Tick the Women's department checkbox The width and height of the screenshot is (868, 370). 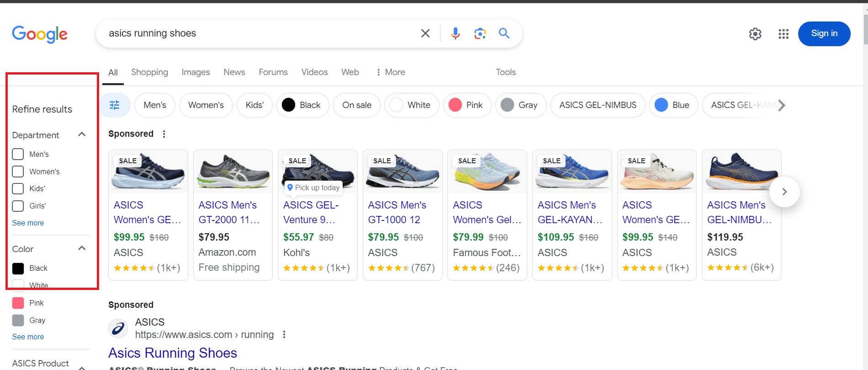(18, 172)
